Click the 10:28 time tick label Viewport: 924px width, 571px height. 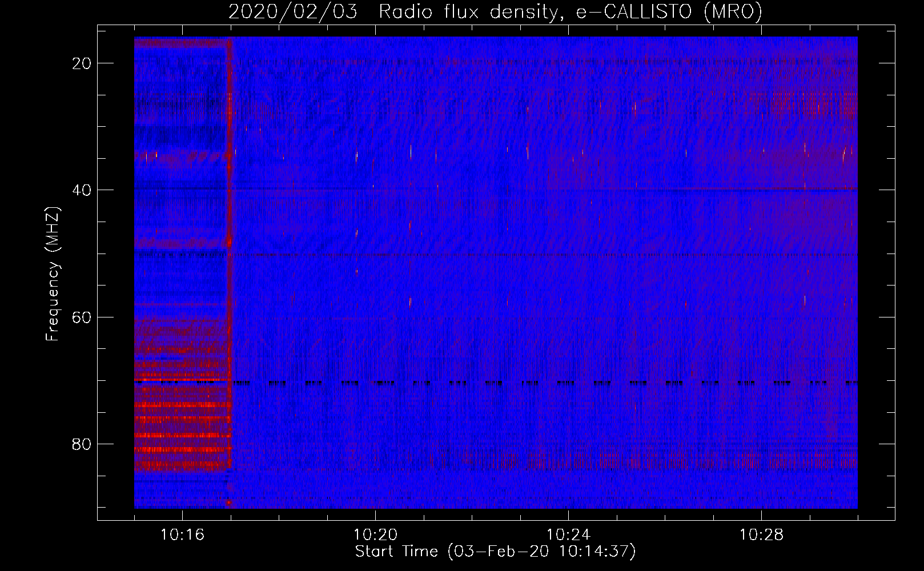click(x=761, y=535)
